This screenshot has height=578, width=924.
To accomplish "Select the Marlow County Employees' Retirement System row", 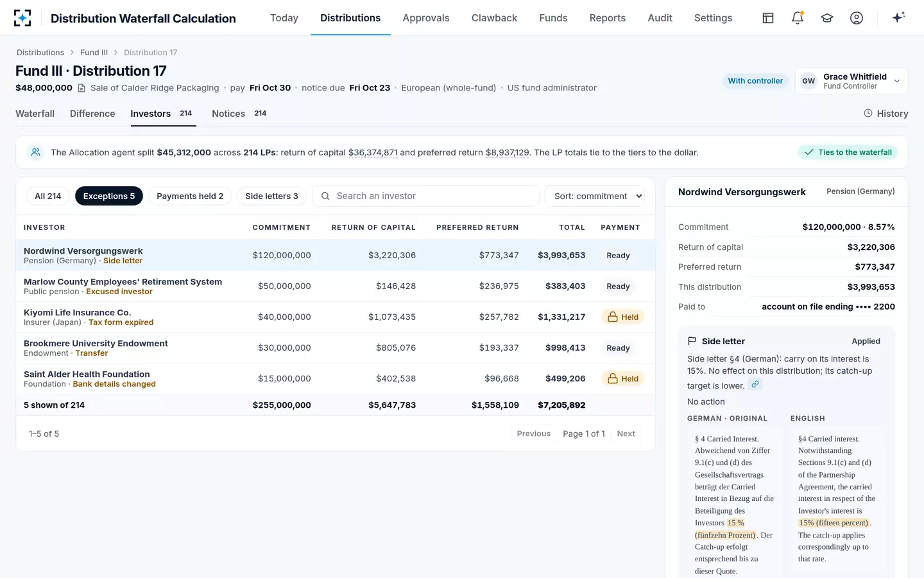I will click(336, 286).
